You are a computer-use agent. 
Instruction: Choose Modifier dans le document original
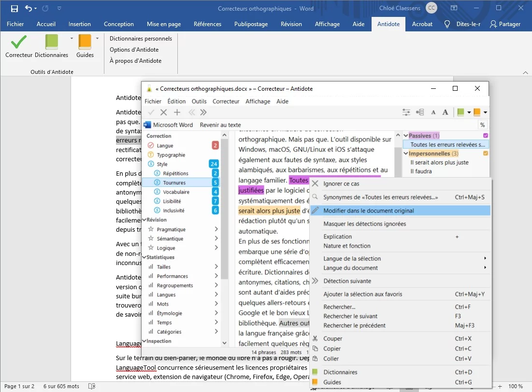click(x=401, y=210)
